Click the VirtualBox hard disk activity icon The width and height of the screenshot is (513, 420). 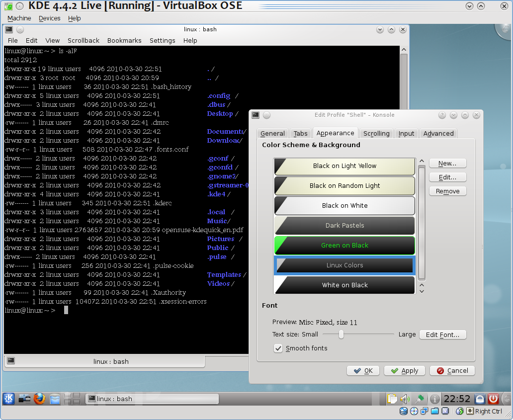(404, 411)
